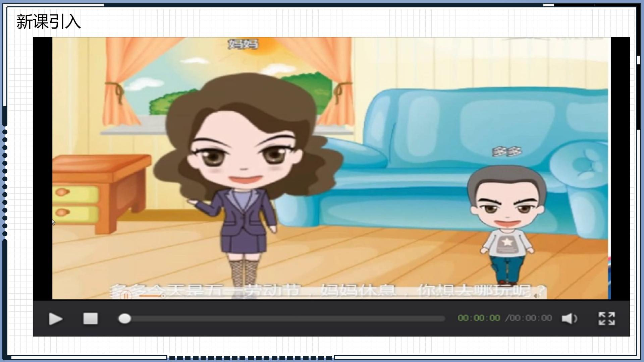Enter fullscreen using the expand arrows icon

coord(607,318)
